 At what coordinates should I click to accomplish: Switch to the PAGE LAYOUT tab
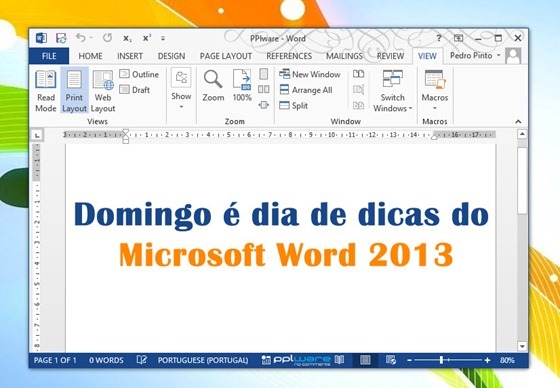tap(226, 56)
